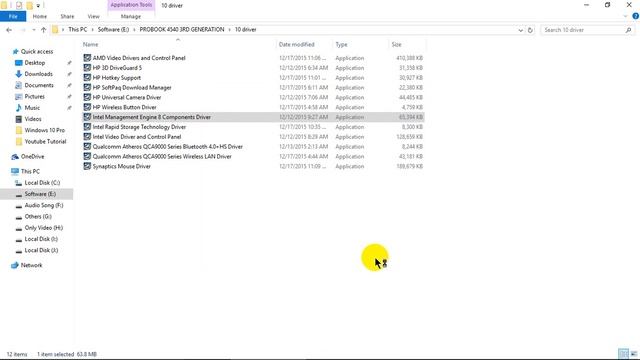The width and height of the screenshot is (640, 360).
Task: Open Others (G:) drive
Action: pos(38,217)
